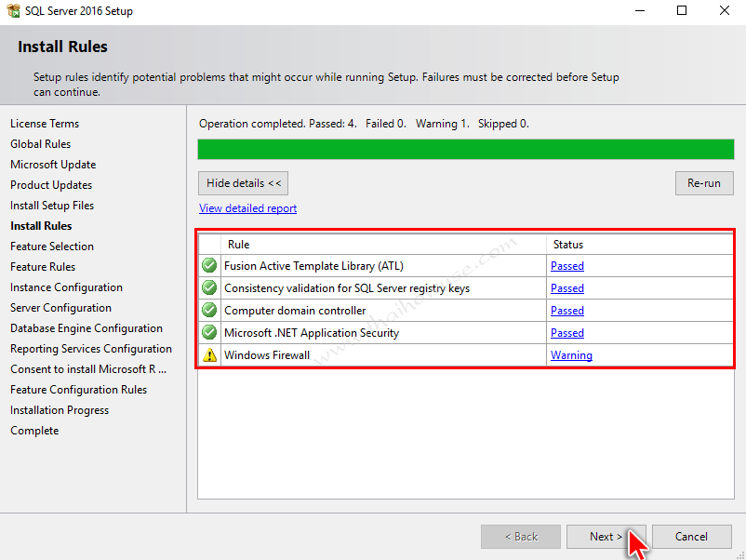
Task: Select Installation Progress step in sidebar
Action: [60, 410]
